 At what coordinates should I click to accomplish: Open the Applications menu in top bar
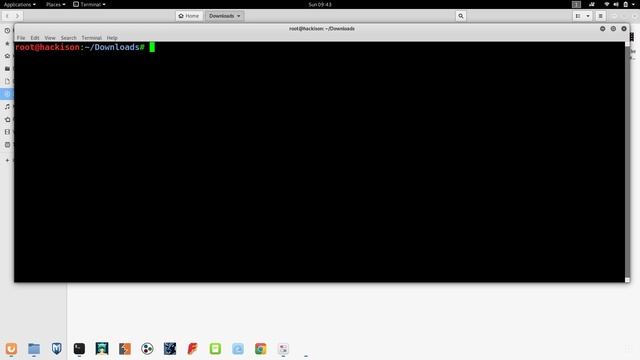coord(20,4)
